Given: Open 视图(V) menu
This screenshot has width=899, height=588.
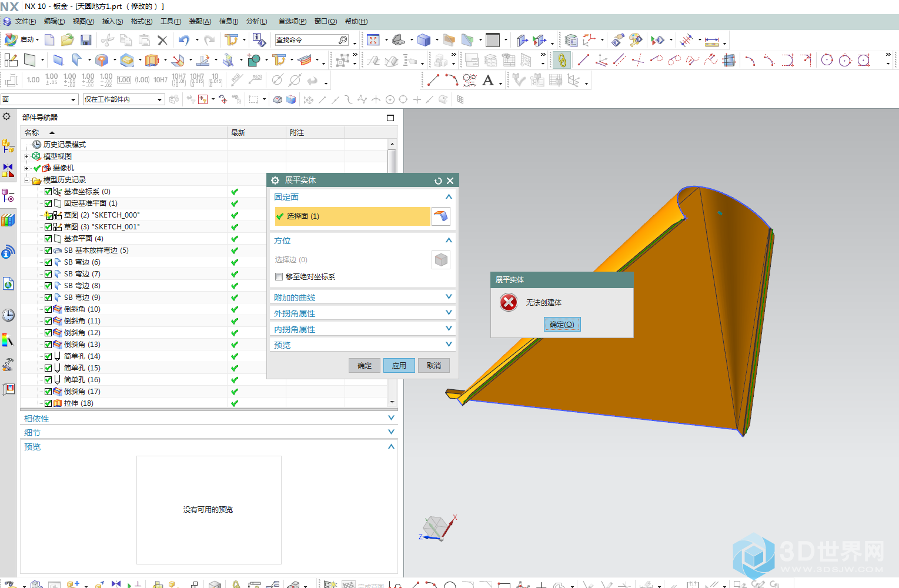Looking at the screenshot, I should click(x=83, y=22).
